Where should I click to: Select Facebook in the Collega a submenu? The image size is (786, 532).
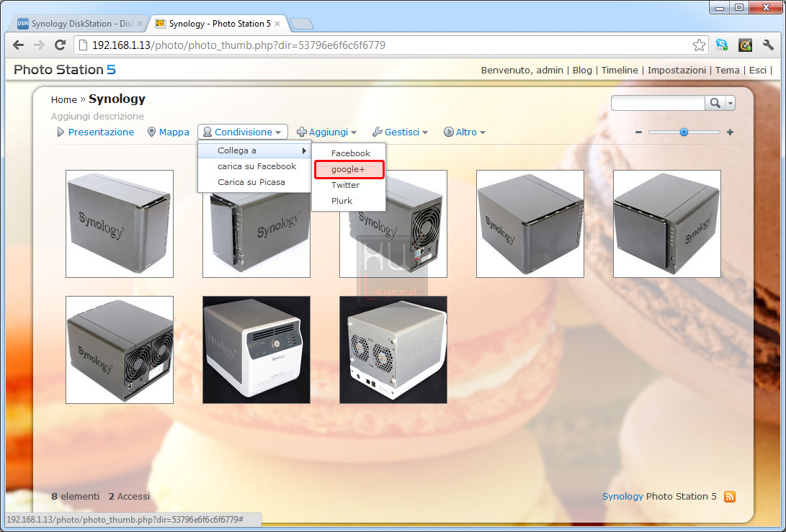[x=349, y=153]
